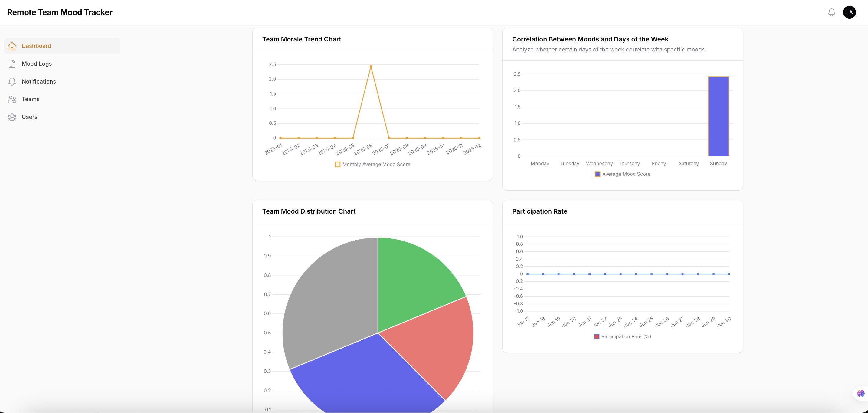Screen dimensions: 868x413
Task: Go to the Teams section
Action: [x=31, y=99]
